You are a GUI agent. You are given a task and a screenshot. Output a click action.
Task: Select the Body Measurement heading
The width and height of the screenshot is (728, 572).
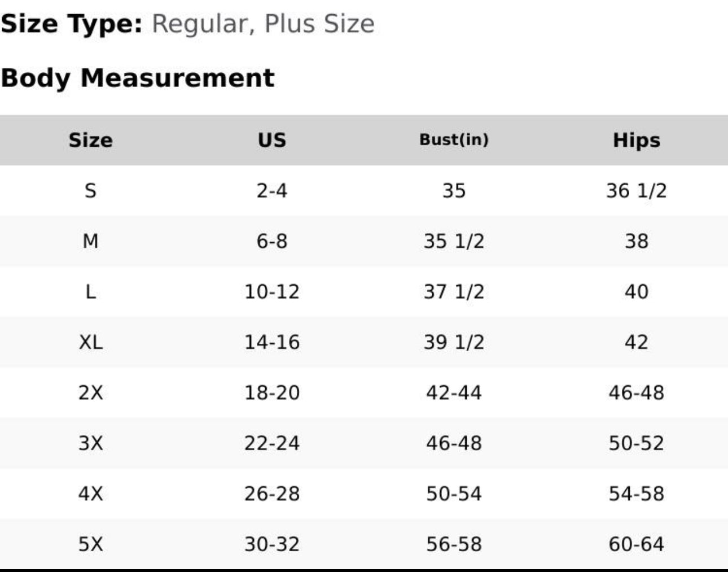(x=137, y=78)
